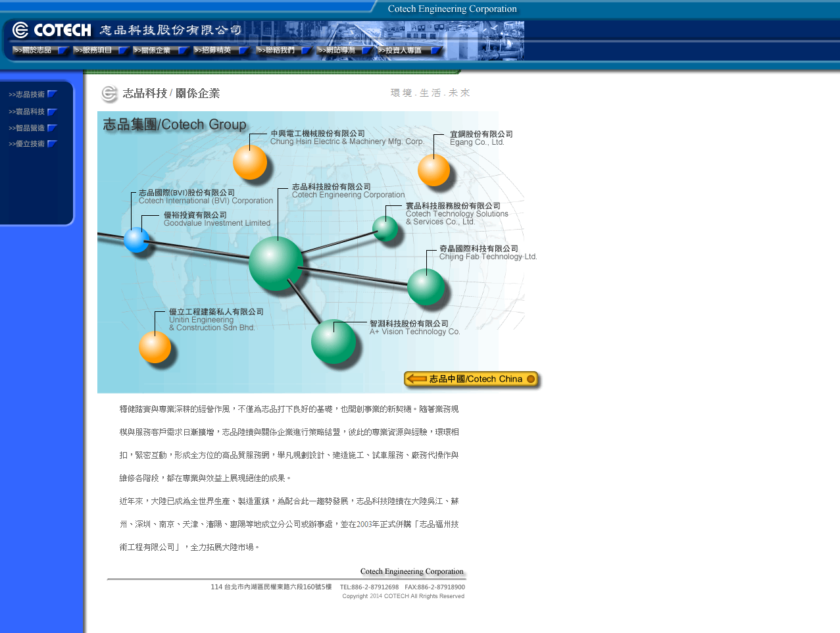Click the arrow icon beside 投資人專區 in navigation
Image resolution: width=840 pixels, height=633 pixels.
coord(436,51)
